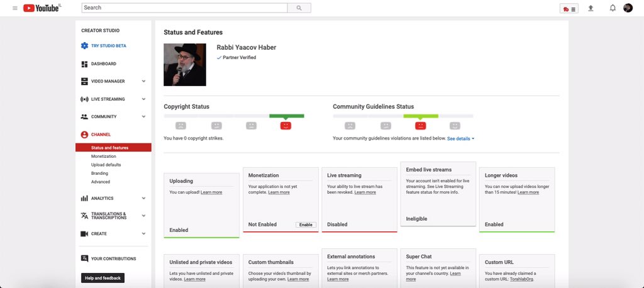Click the first gray face under Copyright Status

[180, 126]
